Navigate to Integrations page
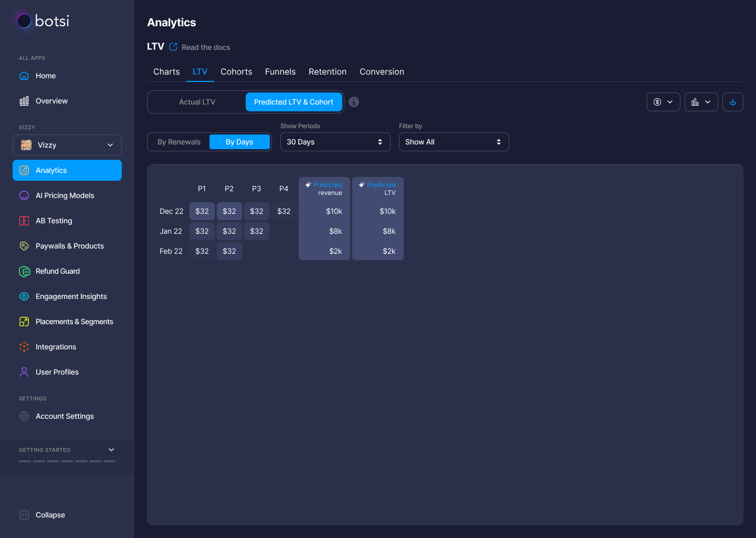The width and height of the screenshot is (756, 538). [56, 347]
